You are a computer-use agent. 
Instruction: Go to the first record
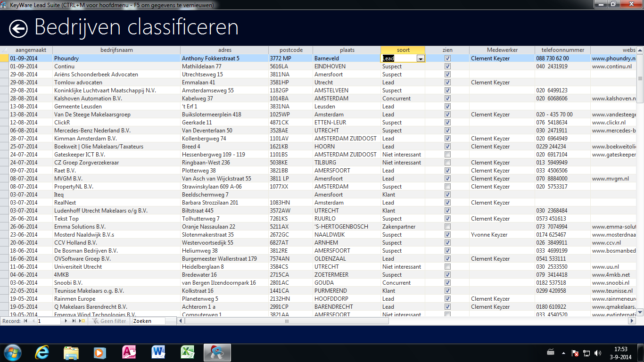[x=25, y=321]
